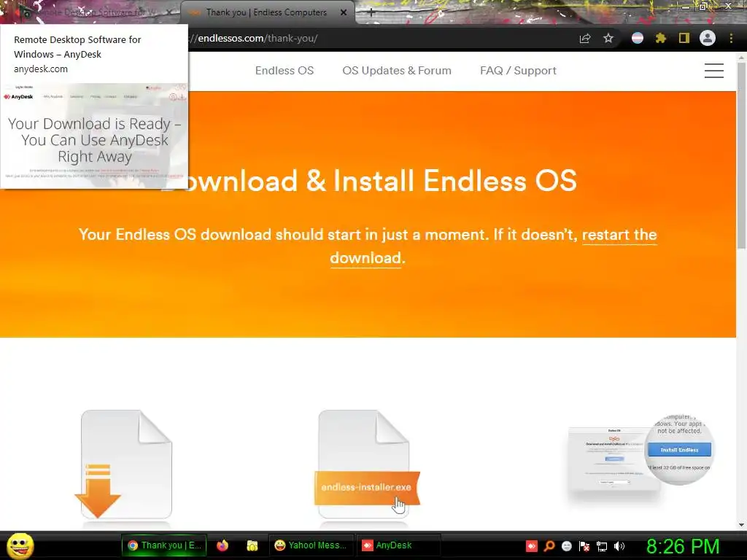The width and height of the screenshot is (747, 560).
Task: Open the volume speaker tray icon
Action: coord(619,546)
